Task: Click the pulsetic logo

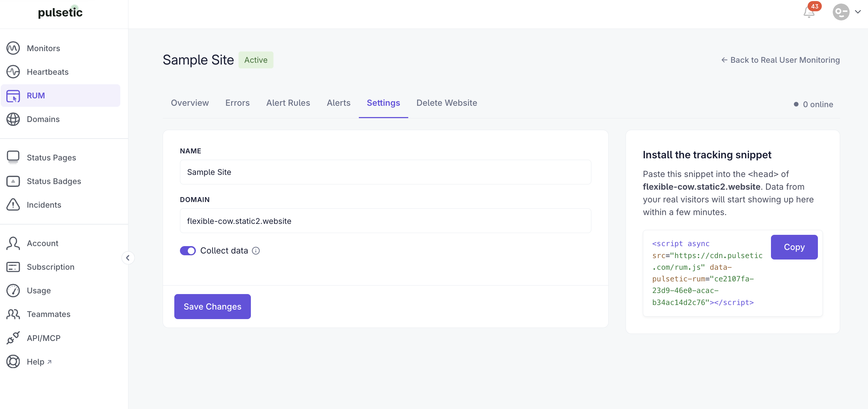Action: [60, 12]
